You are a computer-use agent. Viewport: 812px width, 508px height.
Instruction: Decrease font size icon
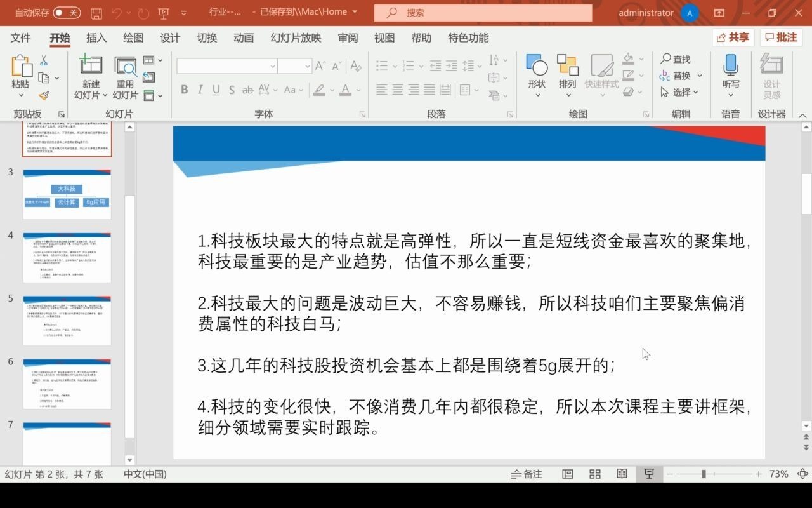point(338,66)
